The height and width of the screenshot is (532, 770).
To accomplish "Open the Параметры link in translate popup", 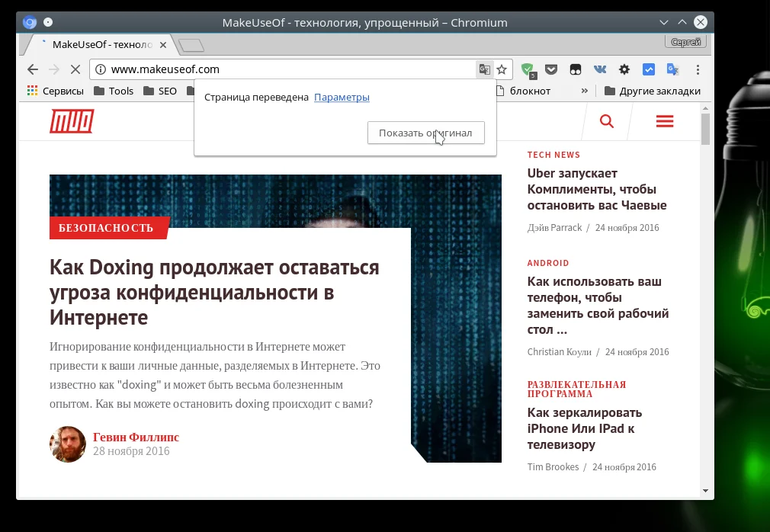I will tap(342, 97).
